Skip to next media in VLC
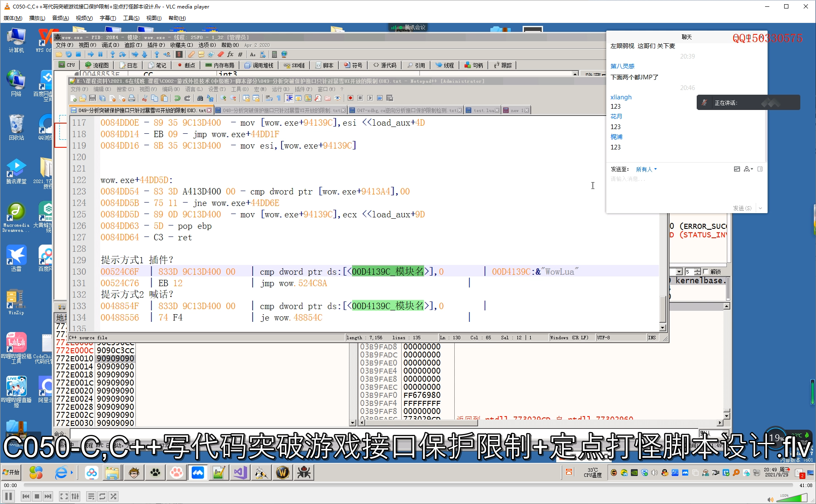 coord(48,496)
